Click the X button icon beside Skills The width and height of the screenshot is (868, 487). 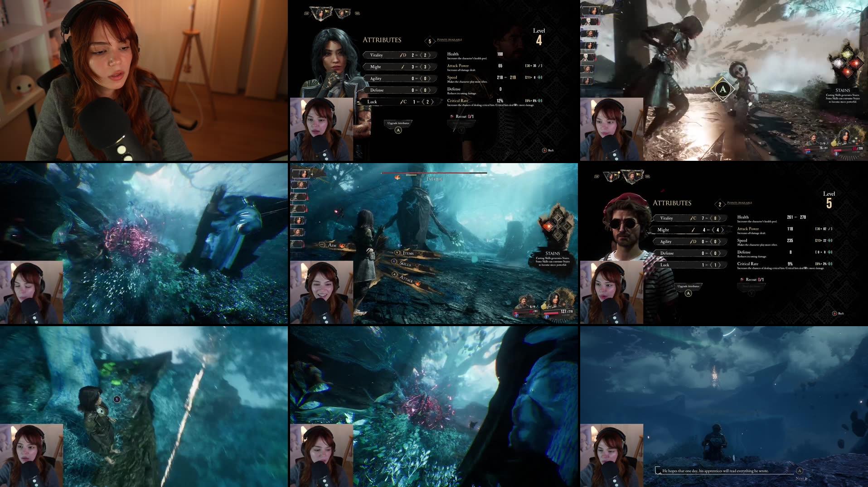pos(394,261)
